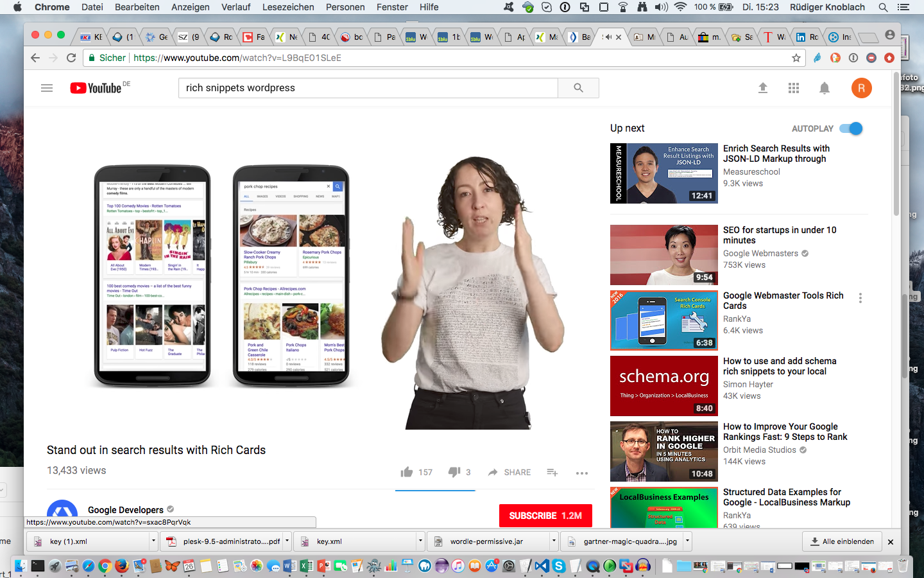Click the browser address bar URL
924x578 pixels.
pos(237,58)
